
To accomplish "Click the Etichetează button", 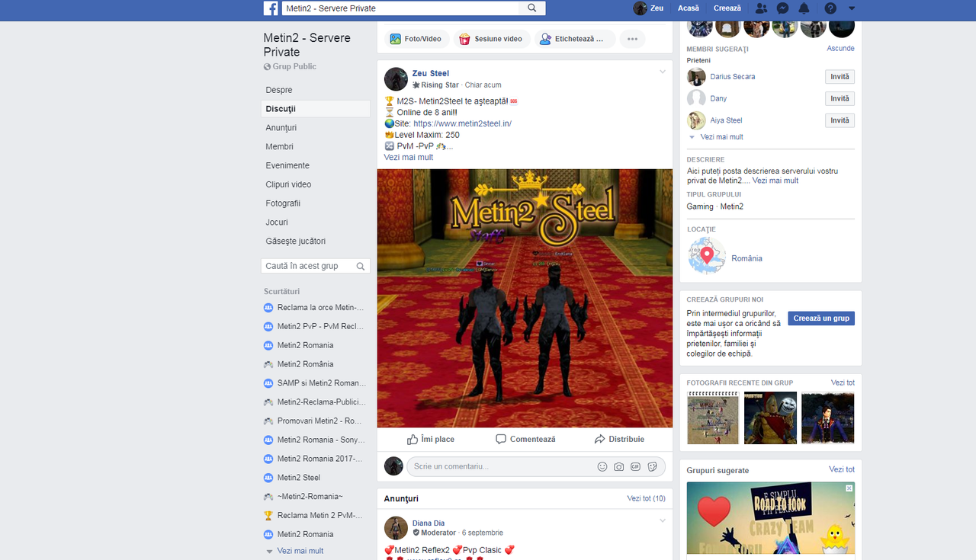I will (574, 39).
